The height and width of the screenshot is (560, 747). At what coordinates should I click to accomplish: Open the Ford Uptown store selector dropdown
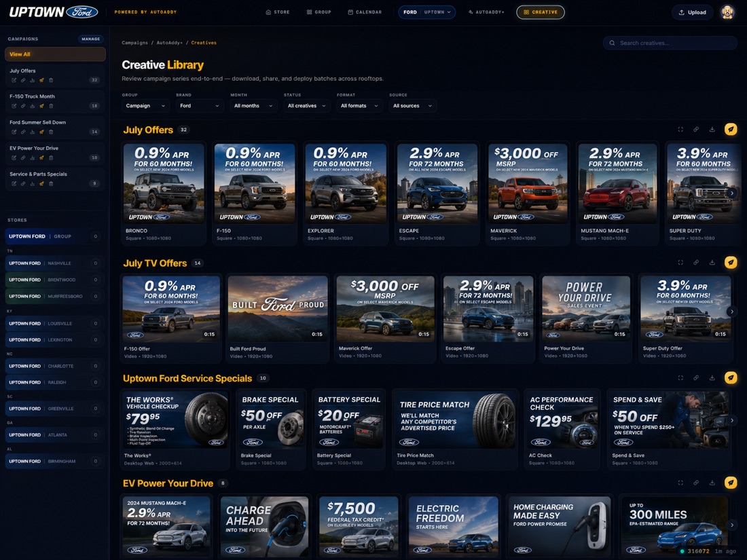pos(427,12)
